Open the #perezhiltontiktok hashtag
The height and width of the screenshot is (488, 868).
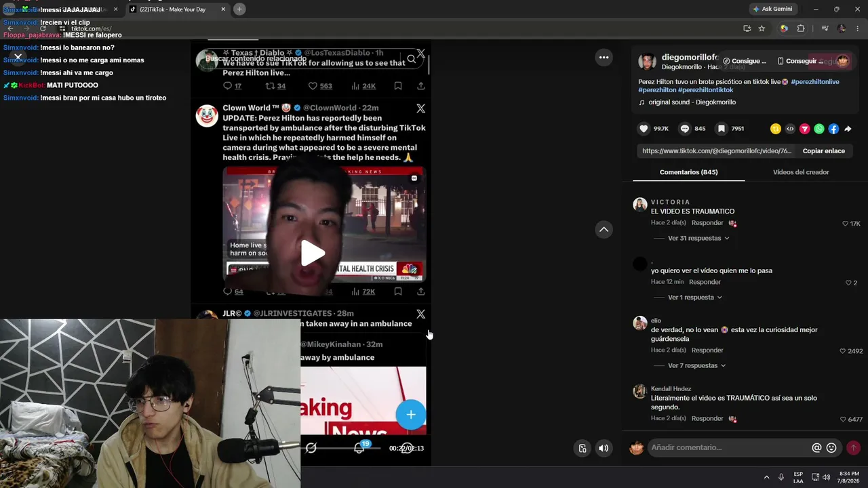(705, 90)
